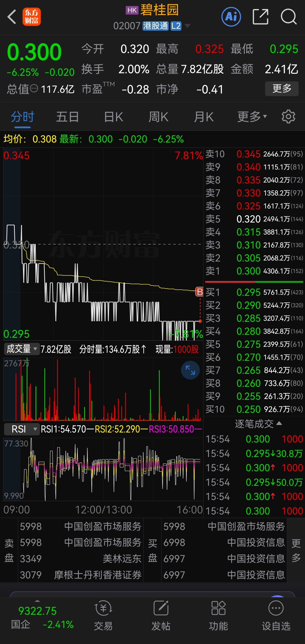305x644 pixels.
Task: Tap trade 0.295 30.8万 entry
Action: (254, 453)
